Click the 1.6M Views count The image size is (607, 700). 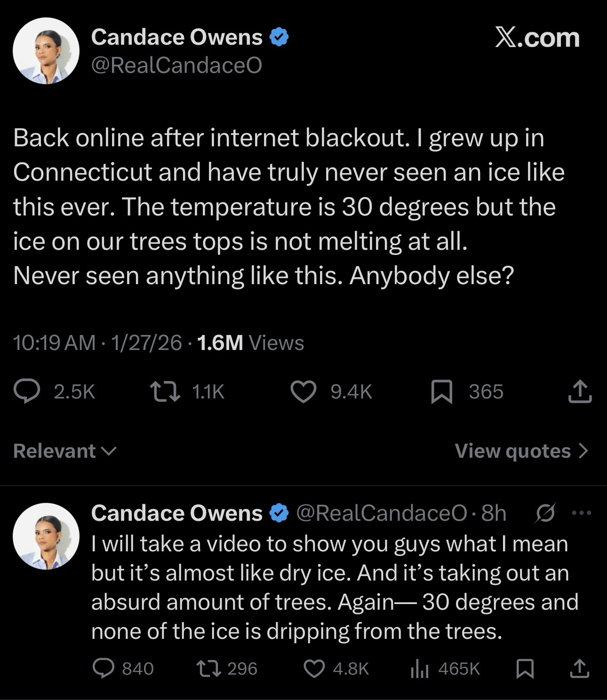tap(250, 342)
